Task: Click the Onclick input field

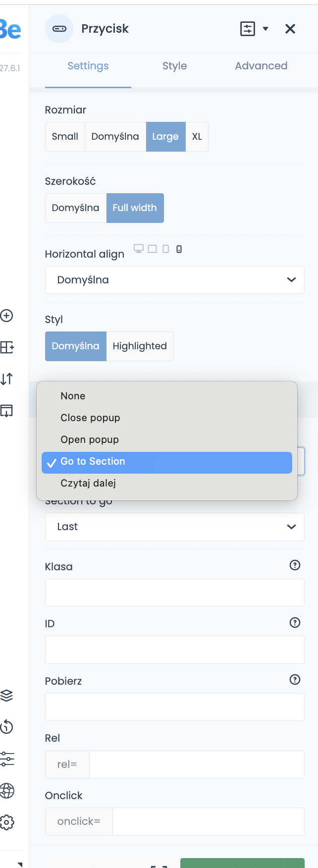Action: (x=208, y=821)
